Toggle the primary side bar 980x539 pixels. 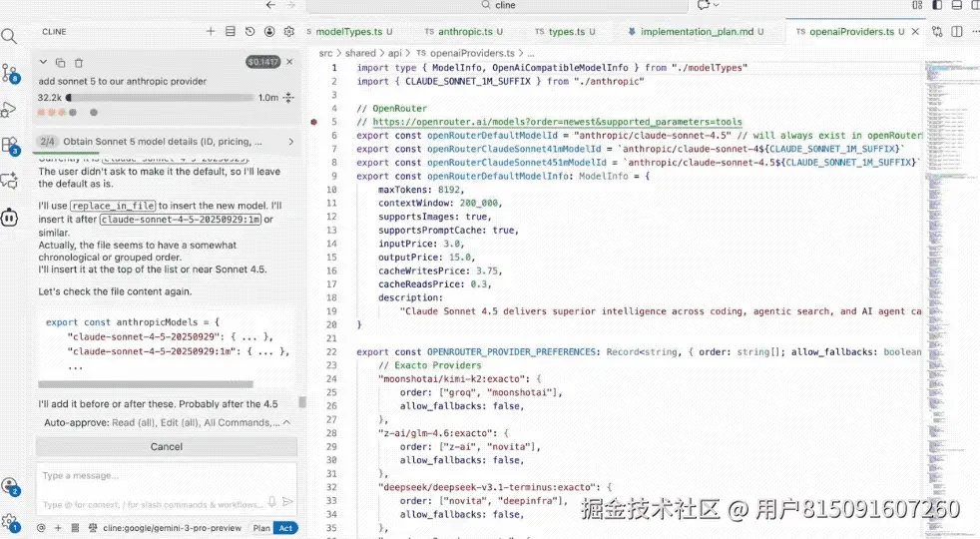(937, 5)
